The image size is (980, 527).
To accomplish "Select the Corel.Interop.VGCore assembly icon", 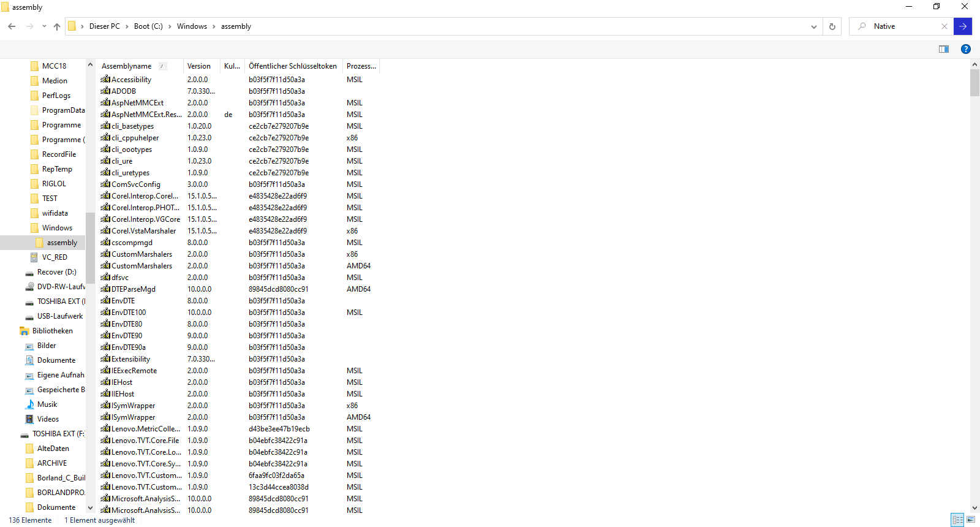I will [x=105, y=219].
